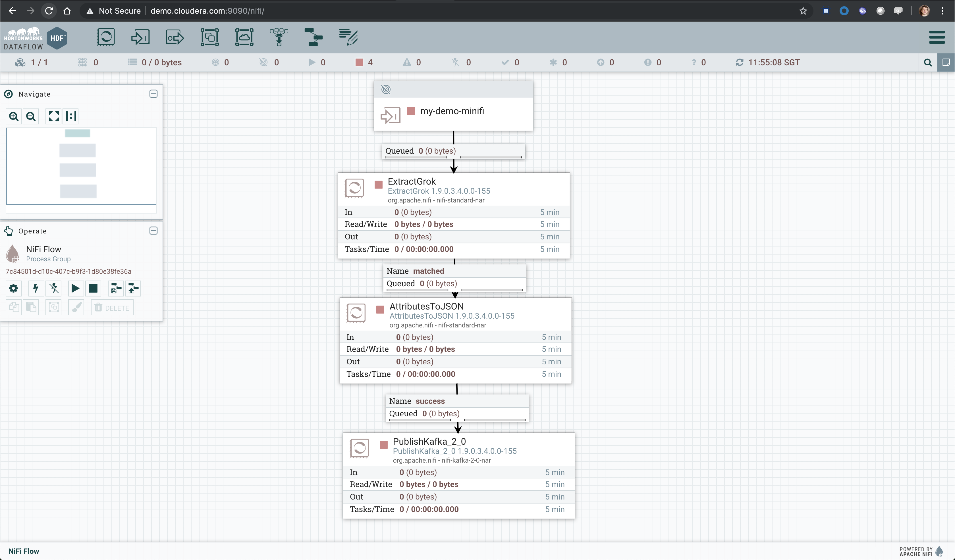Click the Remote Process Group icon
This screenshot has height=560, width=955.
(244, 37)
